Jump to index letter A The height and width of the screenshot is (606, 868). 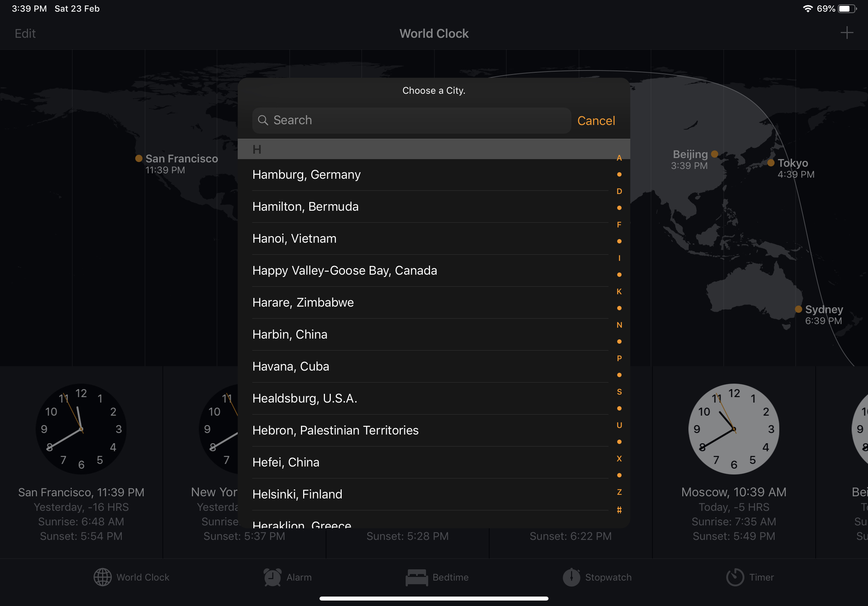point(619,158)
